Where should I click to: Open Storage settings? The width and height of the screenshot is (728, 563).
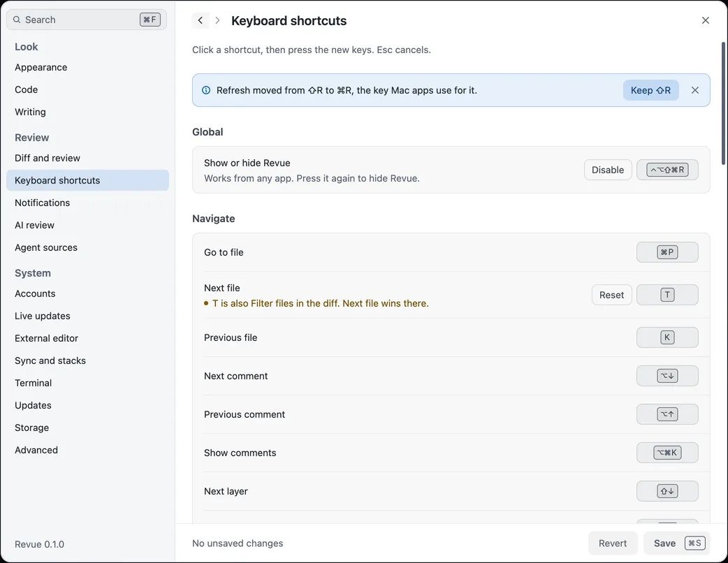click(87, 427)
